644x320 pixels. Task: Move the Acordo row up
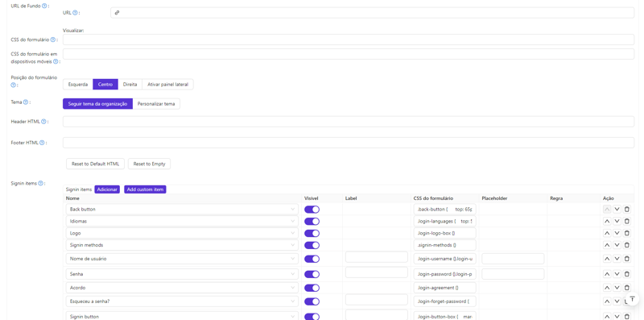click(607, 288)
